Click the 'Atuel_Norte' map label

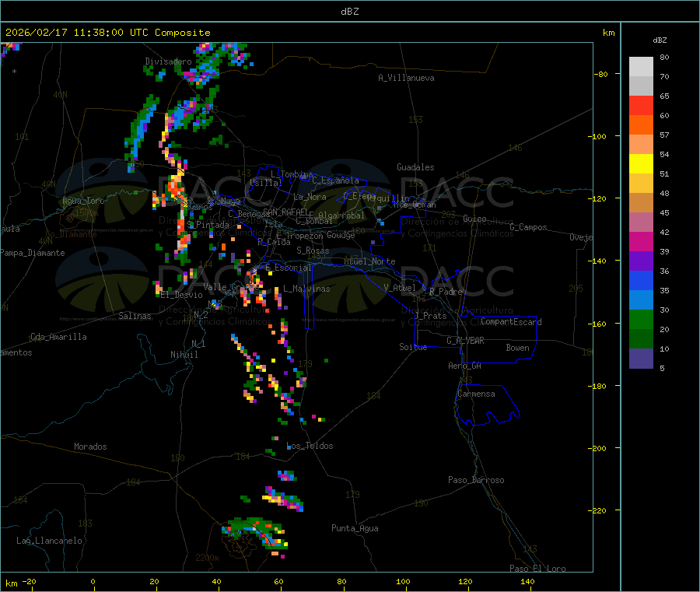pyautogui.click(x=369, y=261)
